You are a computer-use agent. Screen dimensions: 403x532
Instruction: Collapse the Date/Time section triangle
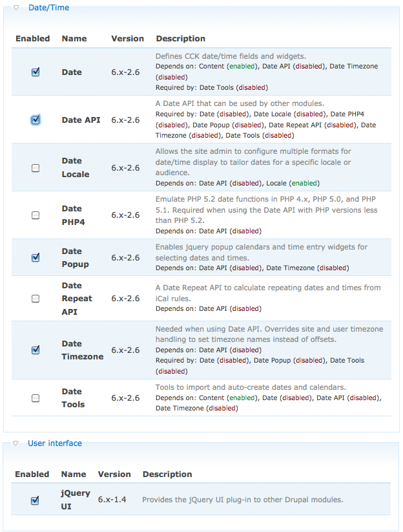click(16, 8)
